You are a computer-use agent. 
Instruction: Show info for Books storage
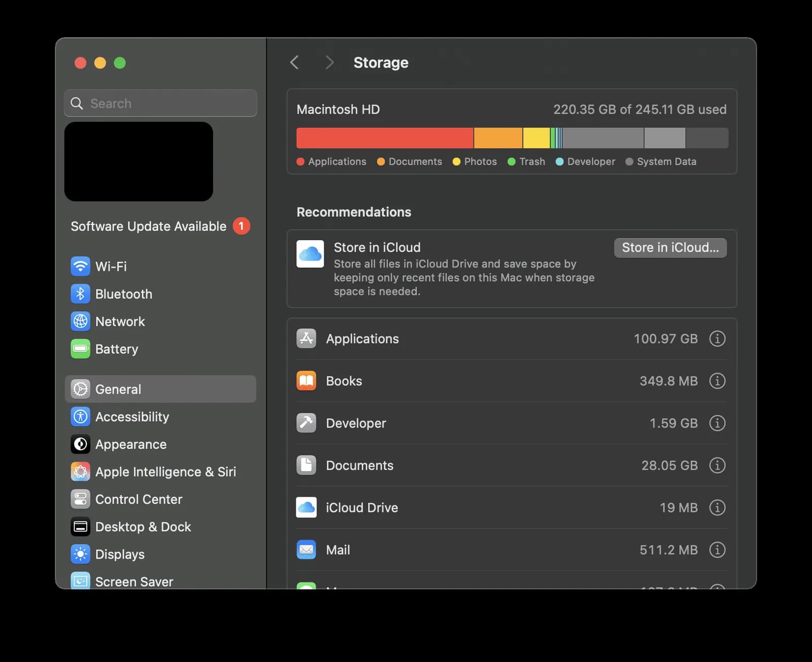coord(717,381)
